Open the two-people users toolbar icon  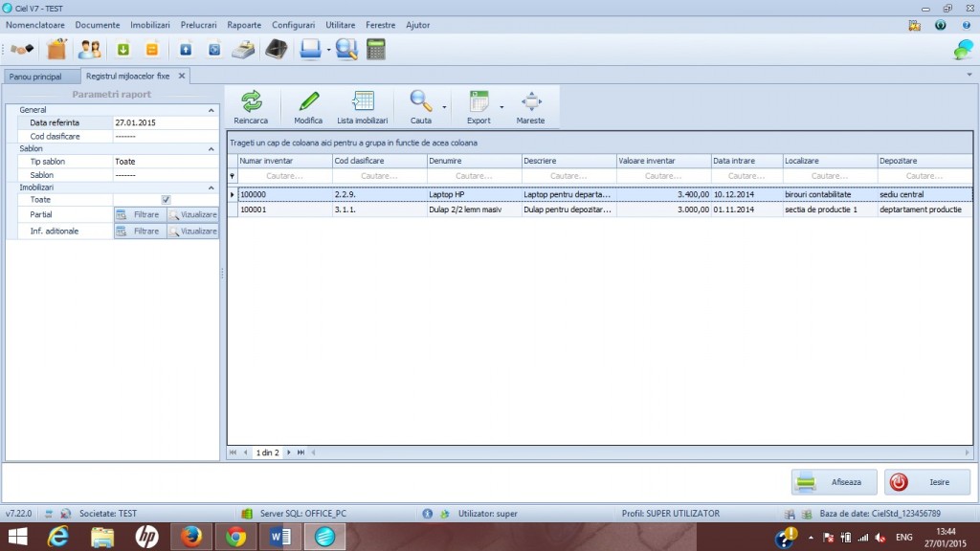[89, 50]
